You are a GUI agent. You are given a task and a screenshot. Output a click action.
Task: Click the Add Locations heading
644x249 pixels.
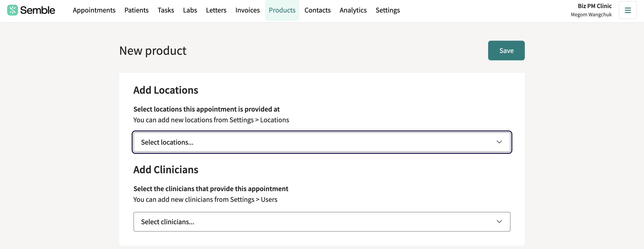(166, 90)
